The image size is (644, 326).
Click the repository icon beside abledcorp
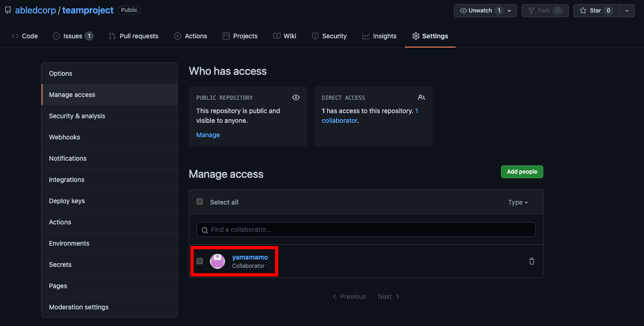[x=8, y=10]
